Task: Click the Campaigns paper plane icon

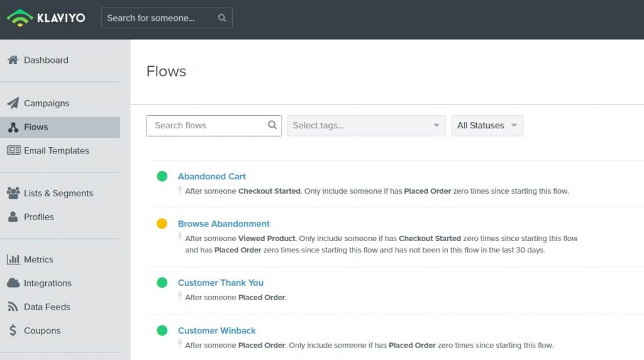Action: pos(13,103)
